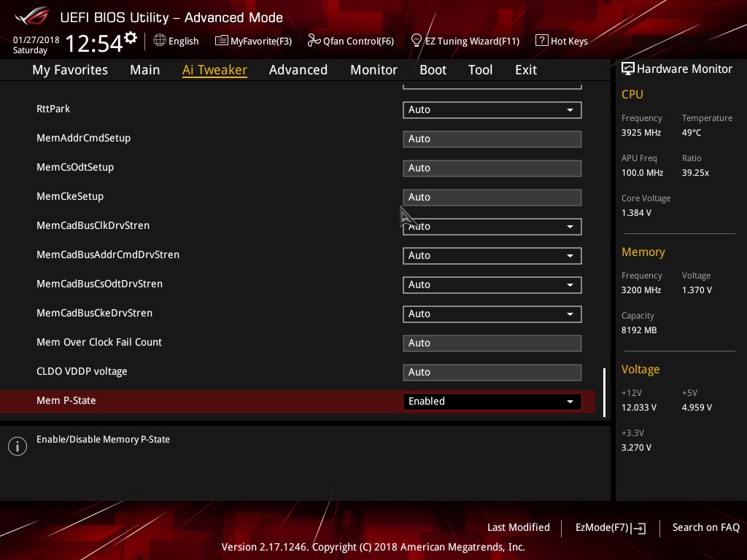Select the Ai Tweaker tab
Screen dimensions: 747x560
pyautogui.click(x=214, y=70)
